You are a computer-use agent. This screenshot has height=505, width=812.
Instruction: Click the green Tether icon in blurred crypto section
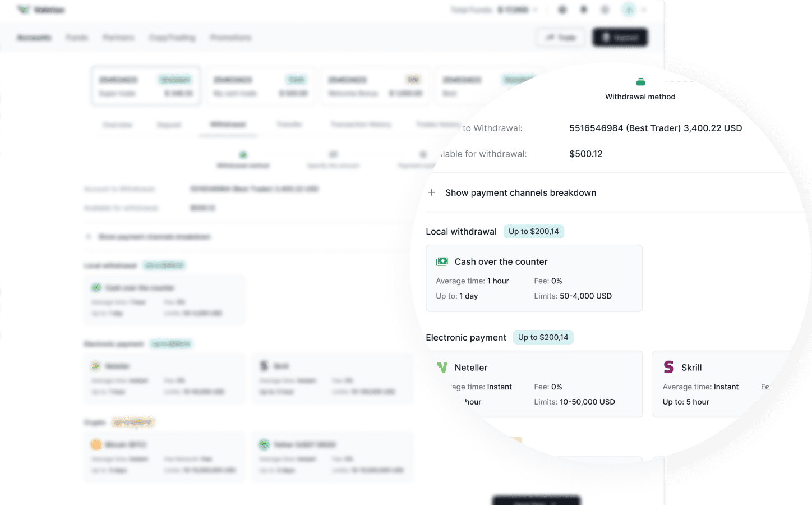[x=264, y=444]
